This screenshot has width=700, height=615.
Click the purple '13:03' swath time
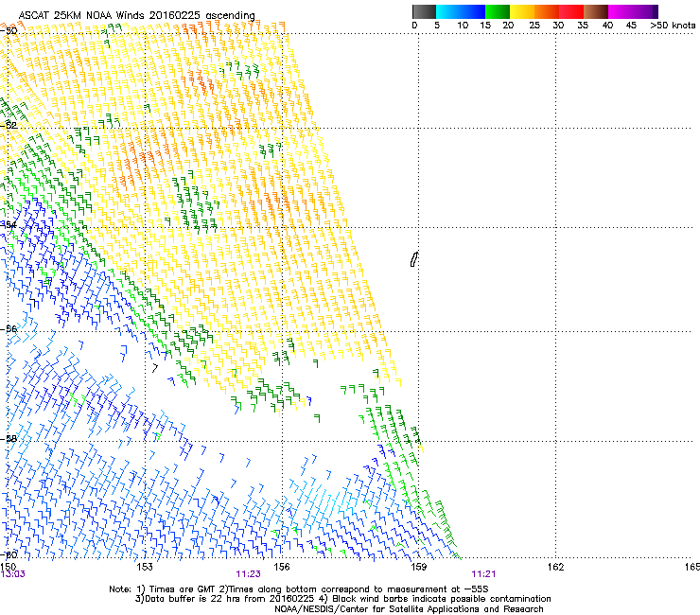[x=13, y=574]
